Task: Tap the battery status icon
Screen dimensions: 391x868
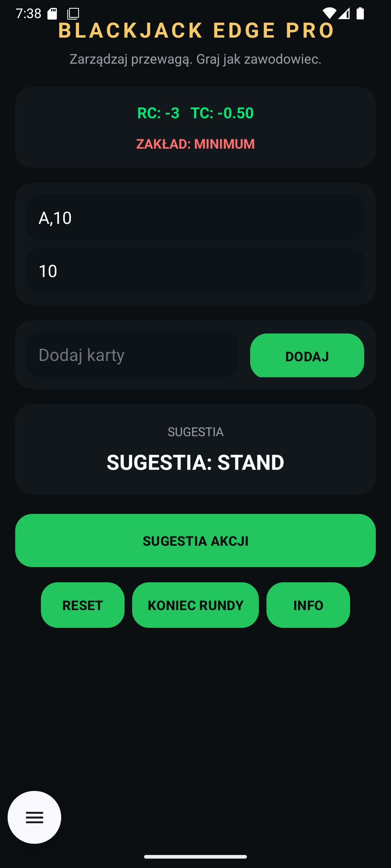Action: click(360, 14)
